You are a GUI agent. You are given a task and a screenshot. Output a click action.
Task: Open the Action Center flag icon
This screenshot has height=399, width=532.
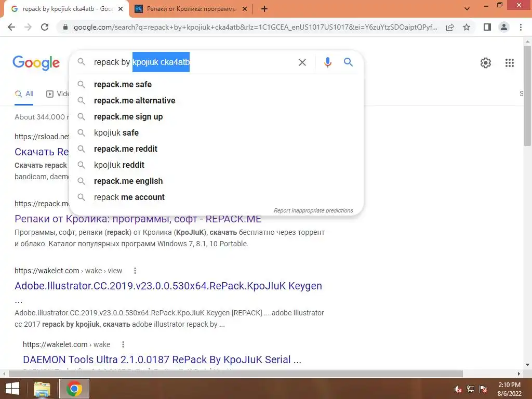click(483, 389)
